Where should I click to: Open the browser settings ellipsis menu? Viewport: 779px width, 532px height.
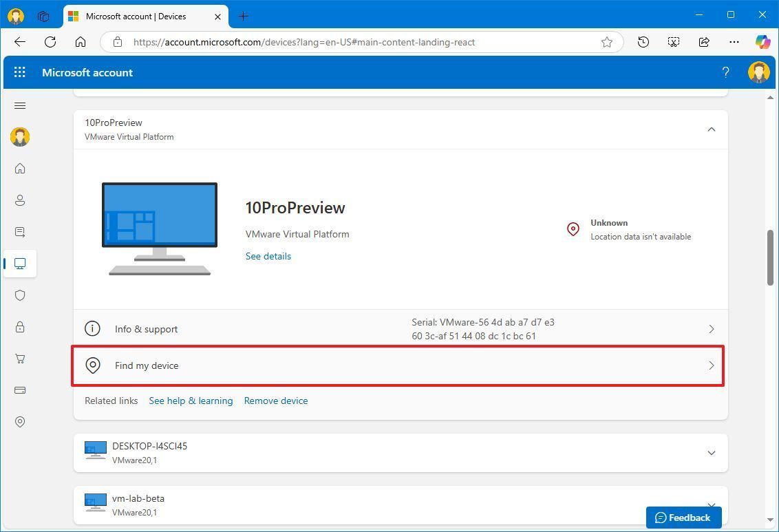[x=734, y=42]
